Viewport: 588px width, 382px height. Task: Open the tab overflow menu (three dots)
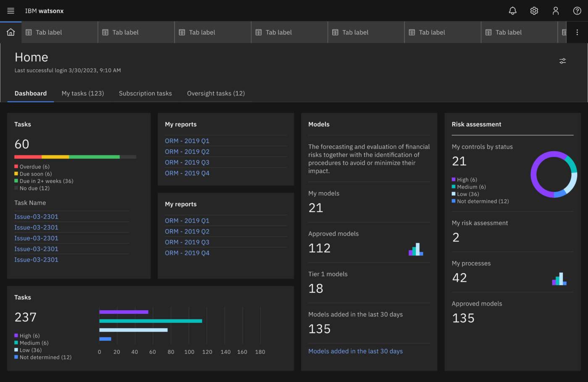point(577,32)
